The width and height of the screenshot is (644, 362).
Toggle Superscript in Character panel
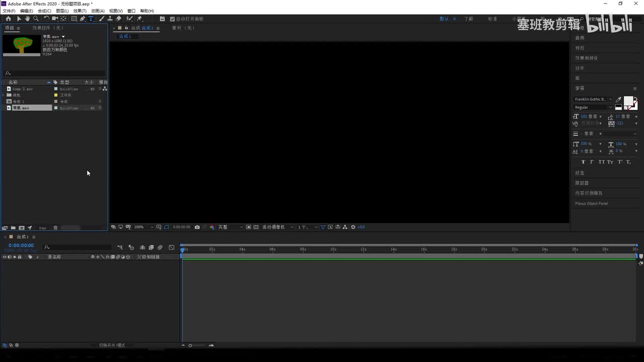coord(620,162)
